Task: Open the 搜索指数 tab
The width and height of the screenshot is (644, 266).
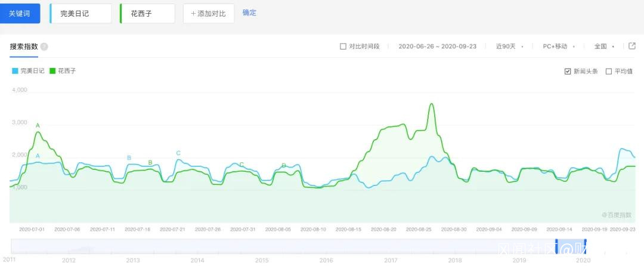Action: [24, 47]
